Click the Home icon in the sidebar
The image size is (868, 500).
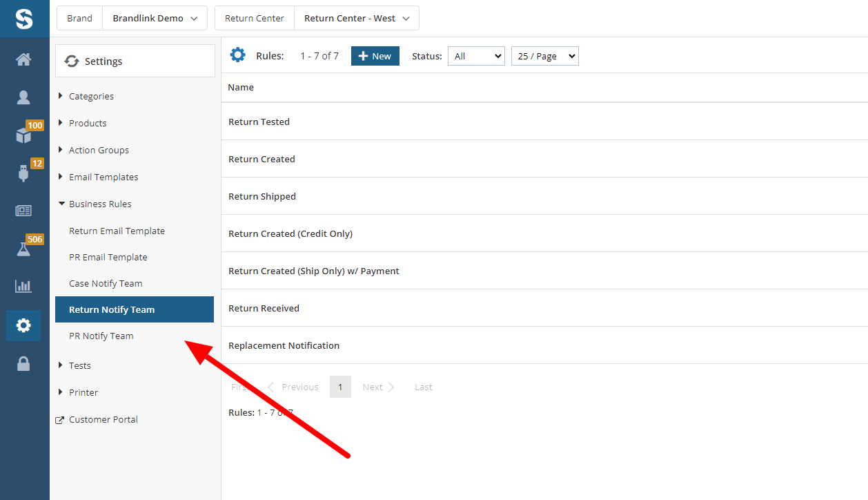tap(24, 59)
